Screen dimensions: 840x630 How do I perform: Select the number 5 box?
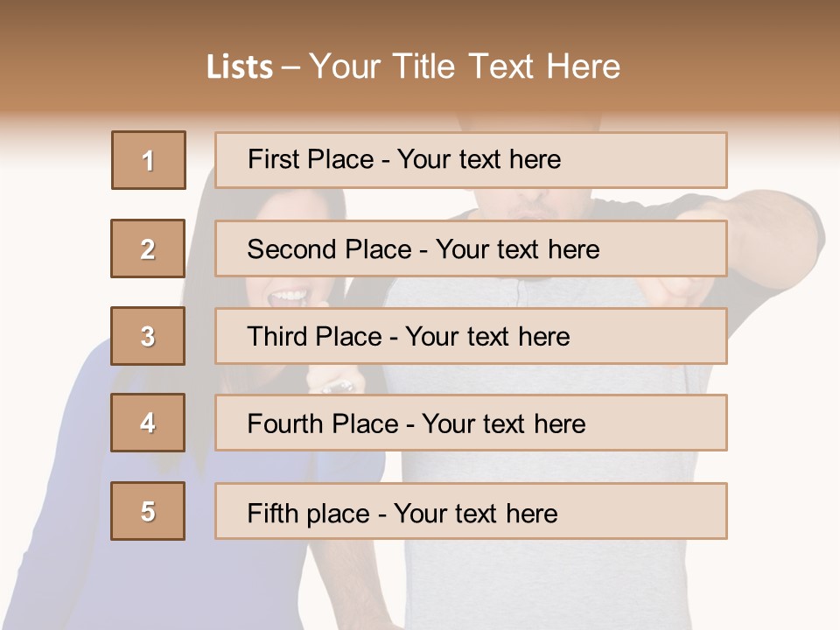click(149, 511)
